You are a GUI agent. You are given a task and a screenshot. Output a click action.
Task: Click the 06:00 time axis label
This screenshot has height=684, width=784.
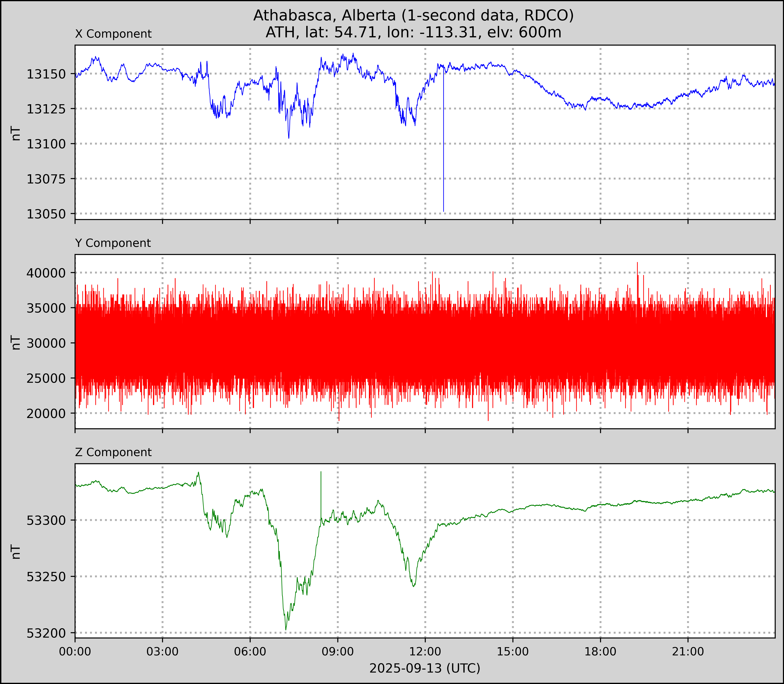pyautogui.click(x=250, y=652)
